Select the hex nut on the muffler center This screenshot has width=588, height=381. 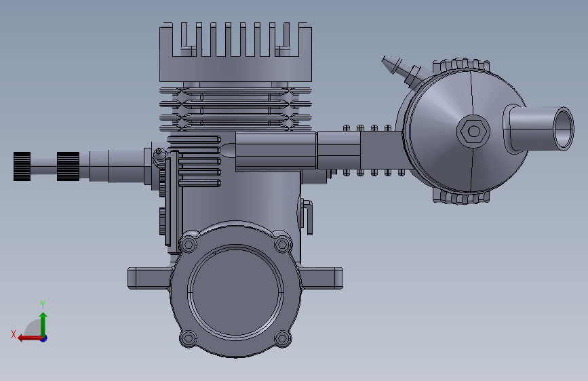coord(473,132)
